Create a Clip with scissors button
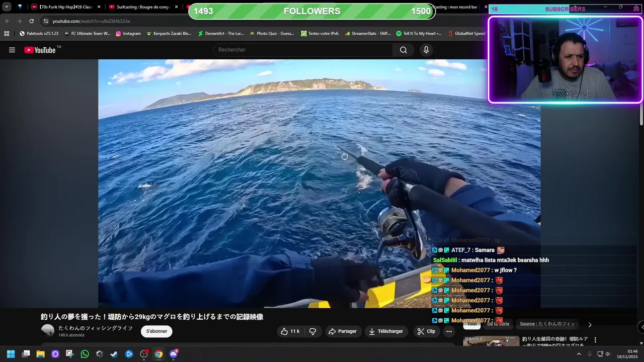 [426, 331]
